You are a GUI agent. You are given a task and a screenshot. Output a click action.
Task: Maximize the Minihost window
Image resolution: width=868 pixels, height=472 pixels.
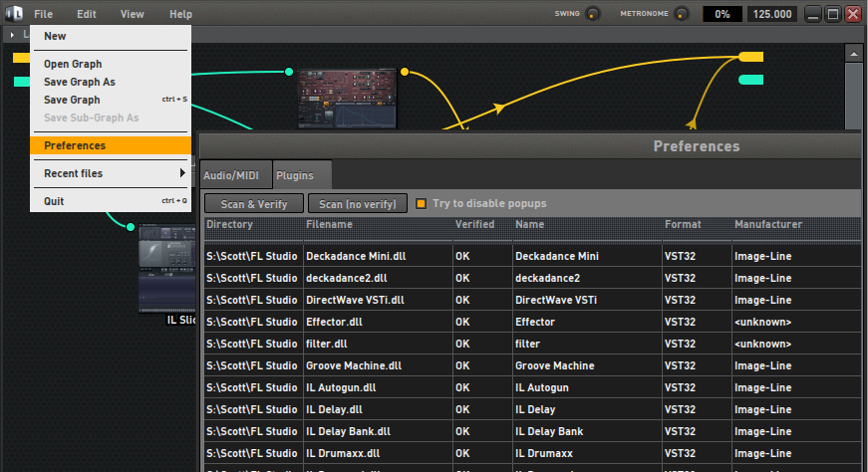coord(832,14)
